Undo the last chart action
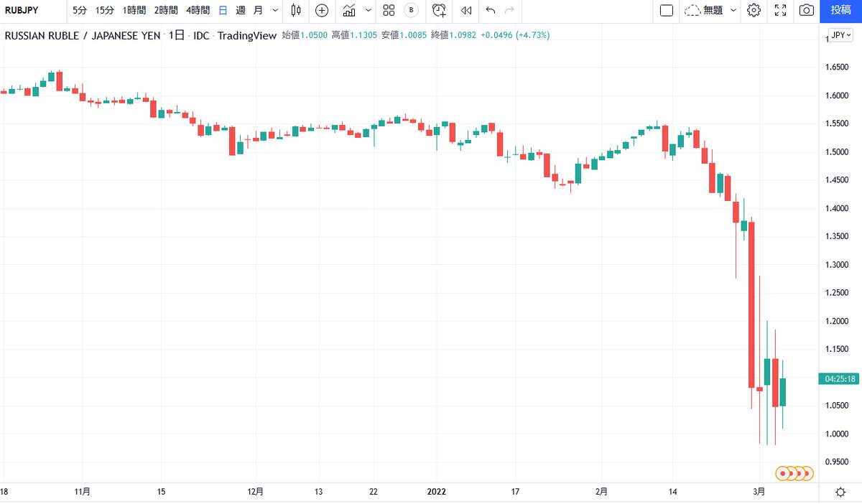Image resolution: width=862 pixels, height=504 pixels. click(491, 10)
